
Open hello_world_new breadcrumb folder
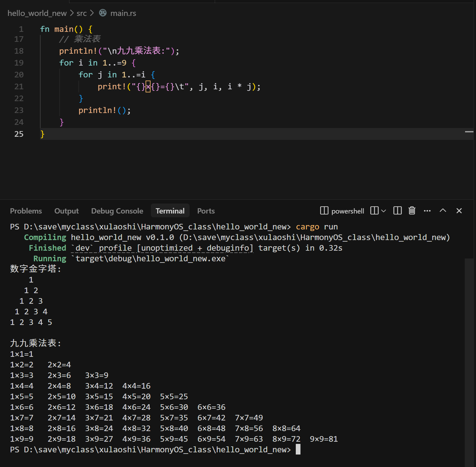coord(37,13)
